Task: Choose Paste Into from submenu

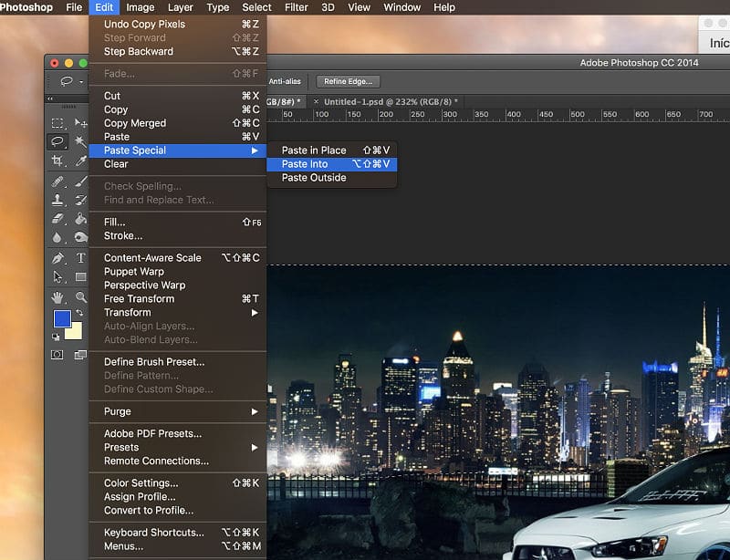Action: 305,164
